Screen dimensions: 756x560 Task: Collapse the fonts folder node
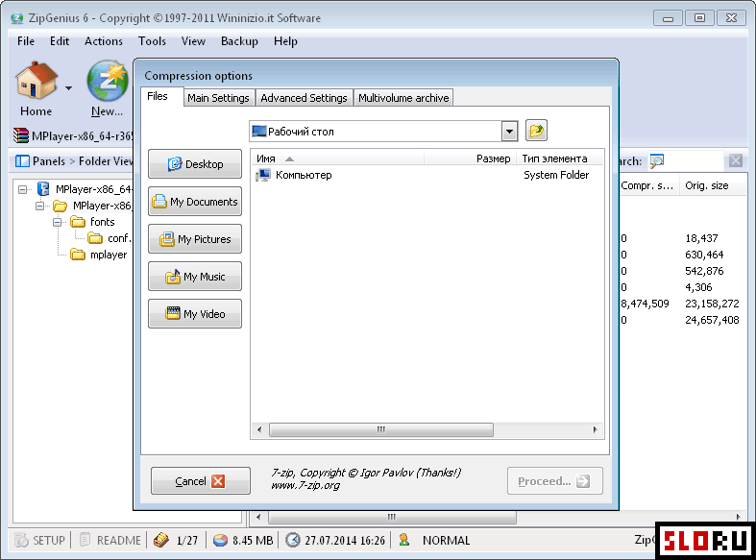(58, 222)
